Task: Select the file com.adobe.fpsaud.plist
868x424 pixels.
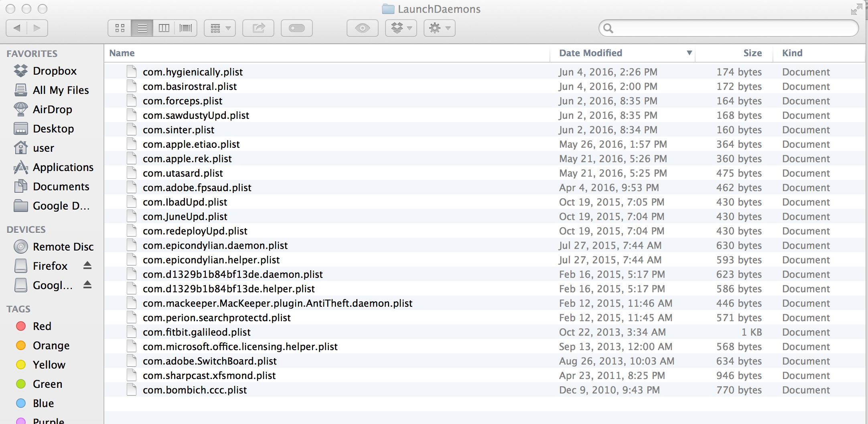Action: point(485,188)
